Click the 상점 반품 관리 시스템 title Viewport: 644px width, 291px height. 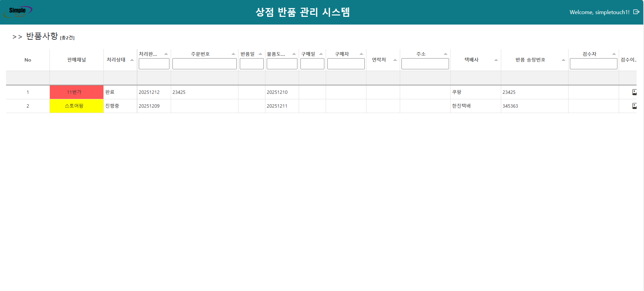click(x=302, y=12)
